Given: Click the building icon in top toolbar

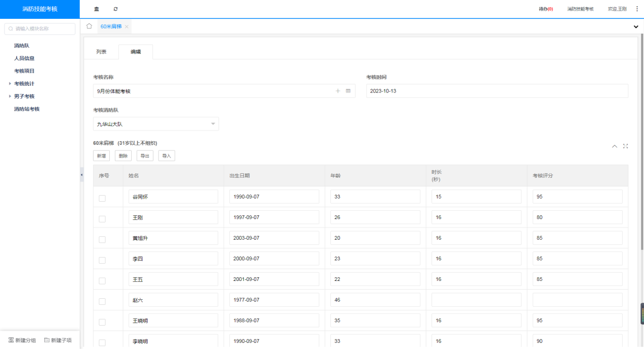Looking at the screenshot, I should 97,9.
